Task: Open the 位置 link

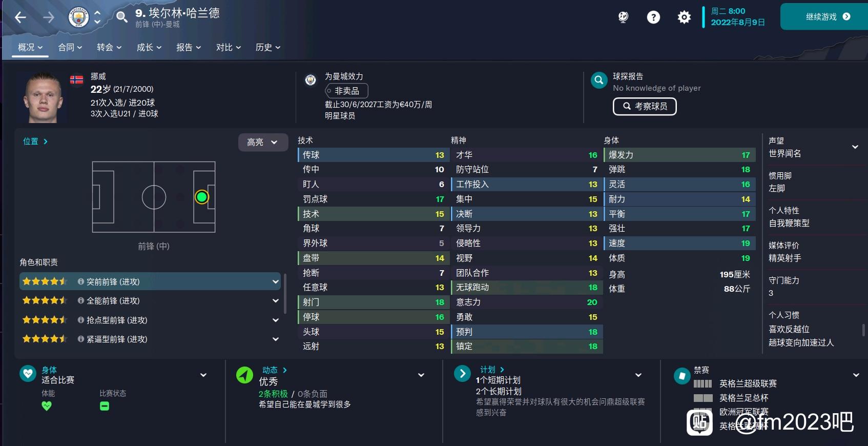Action: tap(35, 141)
